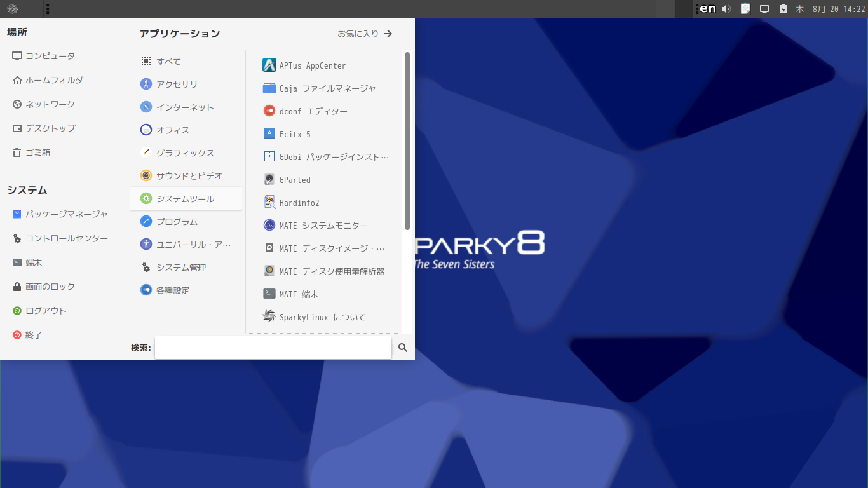Click the display tray icon
The width and height of the screenshot is (868, 488).
point(765,9)
